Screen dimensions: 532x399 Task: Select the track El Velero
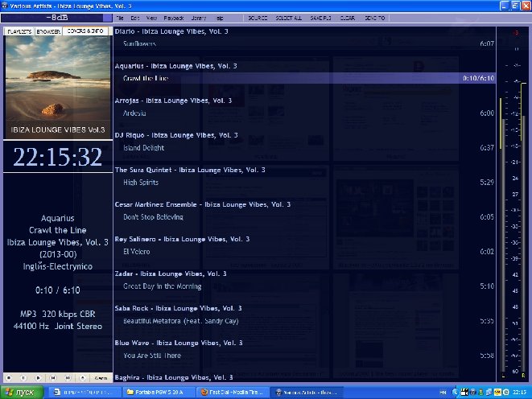pyautogui.click(x=304, y=252)
